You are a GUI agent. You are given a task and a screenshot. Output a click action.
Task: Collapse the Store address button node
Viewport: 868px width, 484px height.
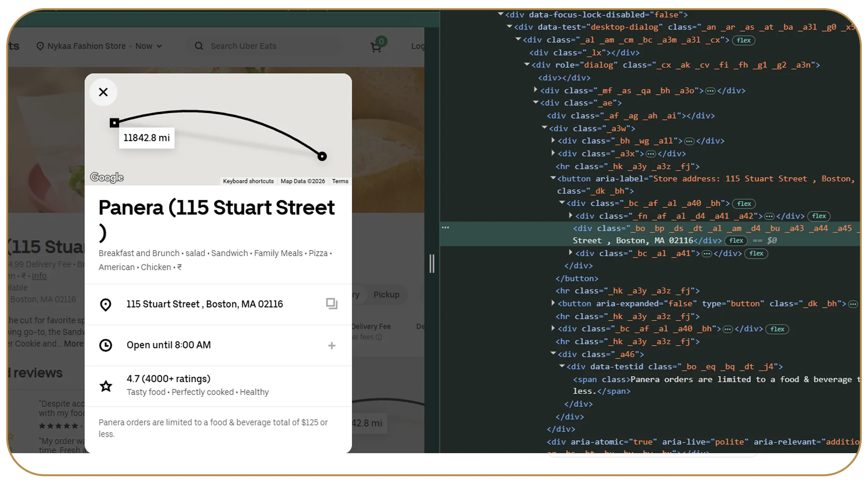tap(553, 178)
